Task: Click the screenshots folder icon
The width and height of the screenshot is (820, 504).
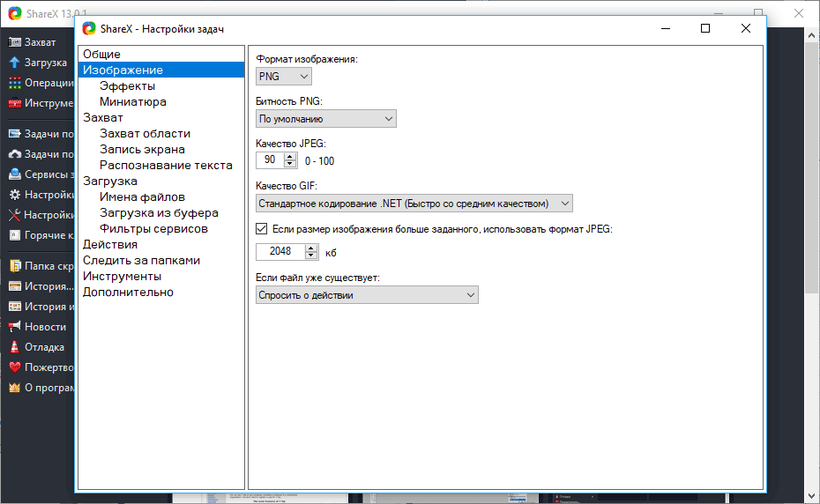Action: [x=15, y=266]
